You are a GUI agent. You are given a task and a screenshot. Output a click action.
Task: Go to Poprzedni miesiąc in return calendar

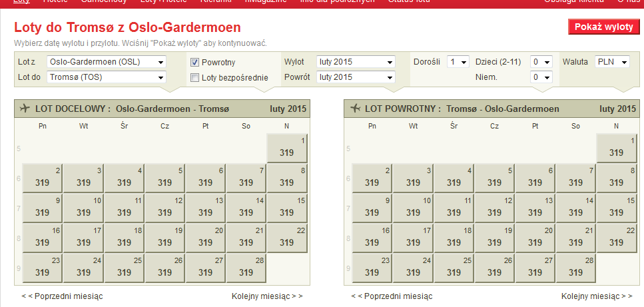392,296
